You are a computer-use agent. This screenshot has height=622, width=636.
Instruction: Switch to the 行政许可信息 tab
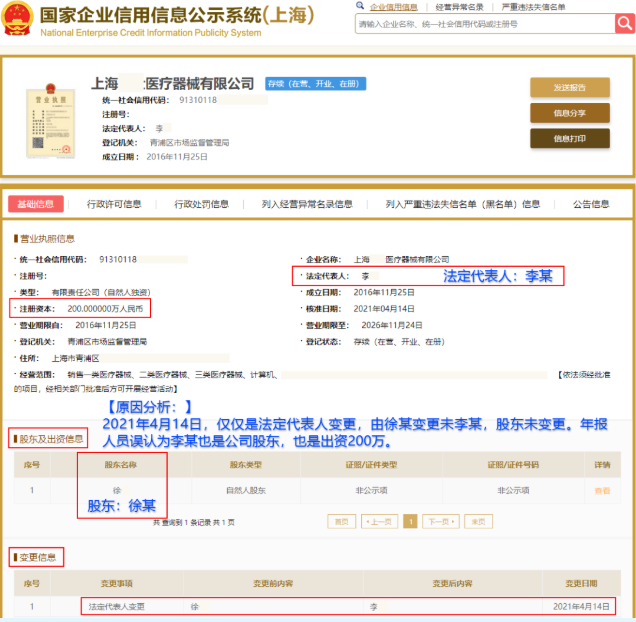click(114, 204)
